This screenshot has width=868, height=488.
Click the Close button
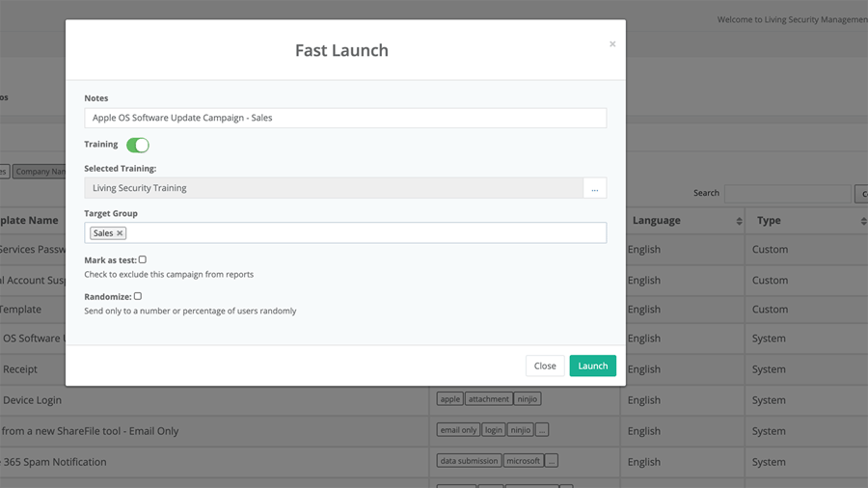click(x=545, y=366)
